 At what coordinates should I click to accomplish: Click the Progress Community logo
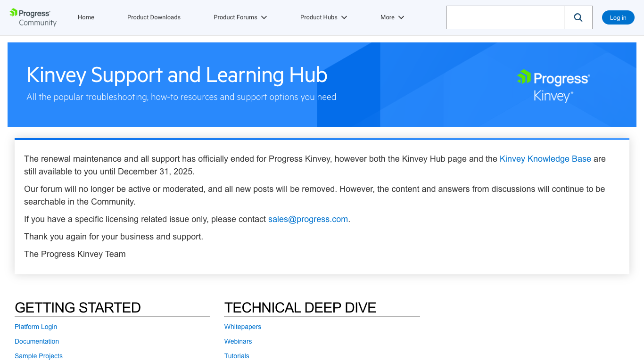pos(33,17)
